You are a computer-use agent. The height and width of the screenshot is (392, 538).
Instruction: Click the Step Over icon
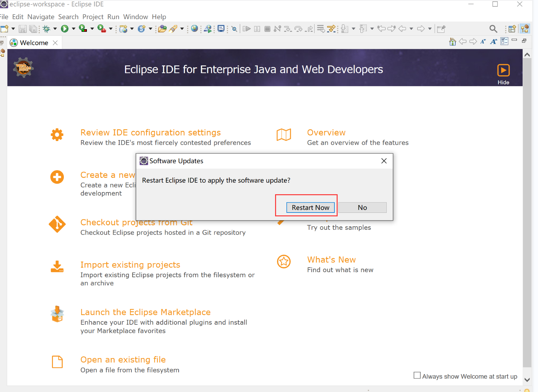[298, 29]
